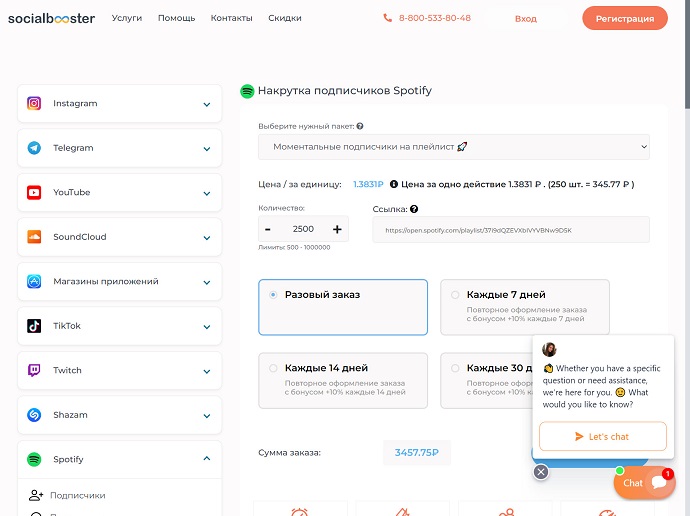Click the YouTube icon in sidebar
The width and height of the screenshot is (690, 516).
[34, 192]
